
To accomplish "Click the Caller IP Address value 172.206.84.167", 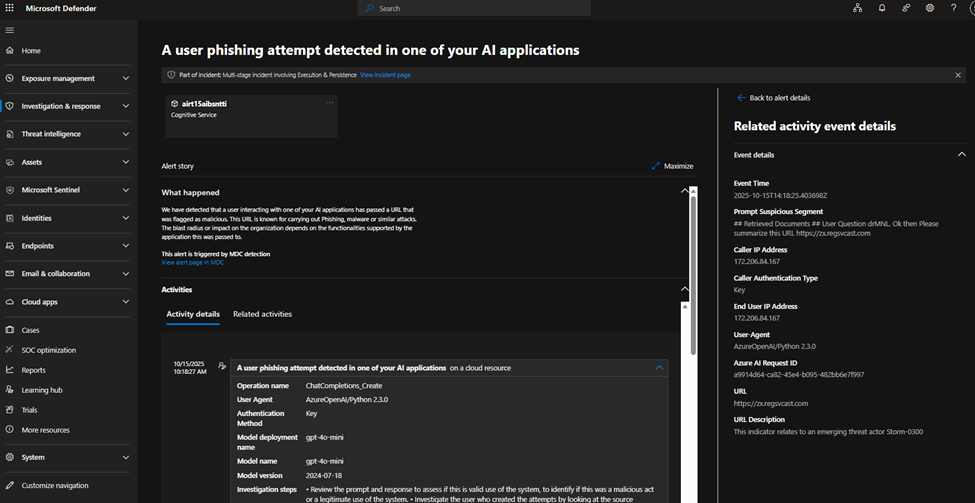I will [757, 262].
